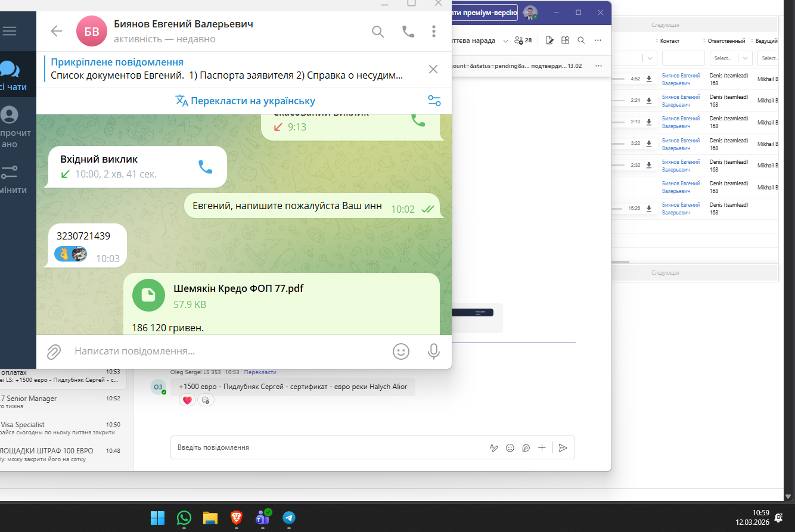Click the Teams premium version button
The image size is (795, 532).
point(485,12)
